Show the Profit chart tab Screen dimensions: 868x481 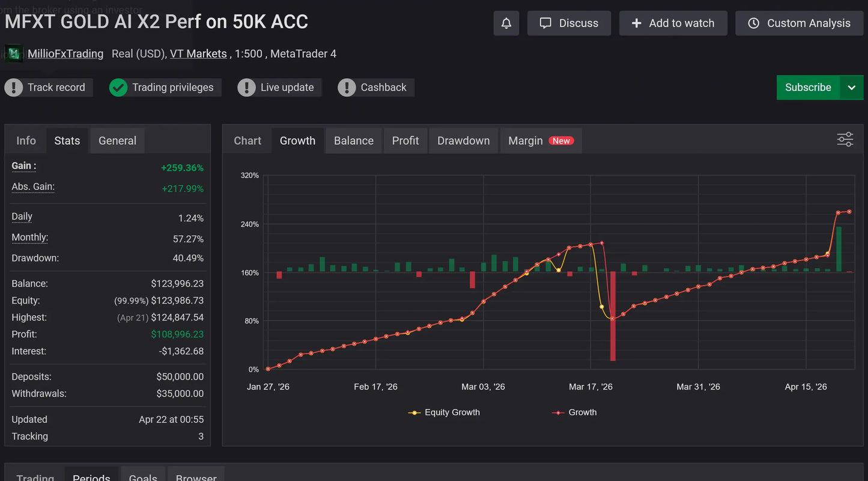tap(405, 140)
